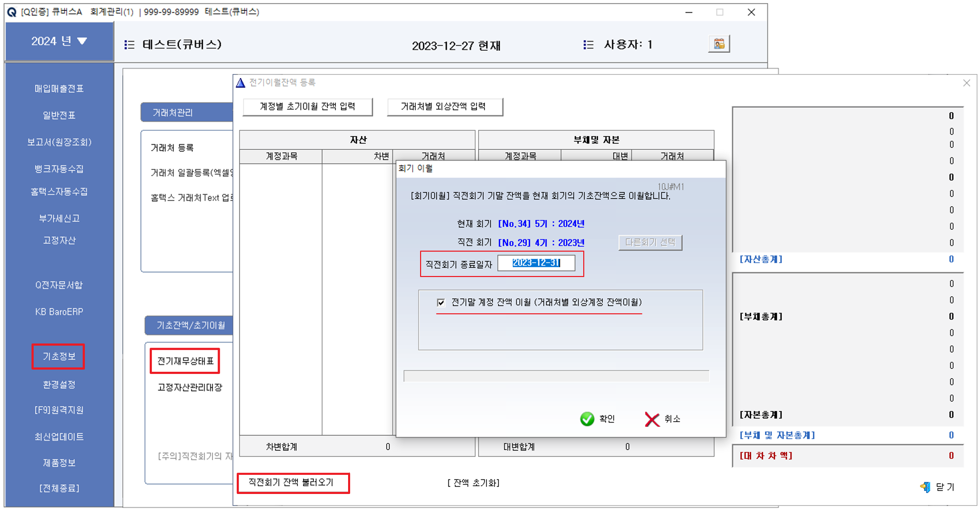Click the blue triangle icon of 전기이월잔액 등록
This screenshot has height=509, width=980.
coord(240,83)
